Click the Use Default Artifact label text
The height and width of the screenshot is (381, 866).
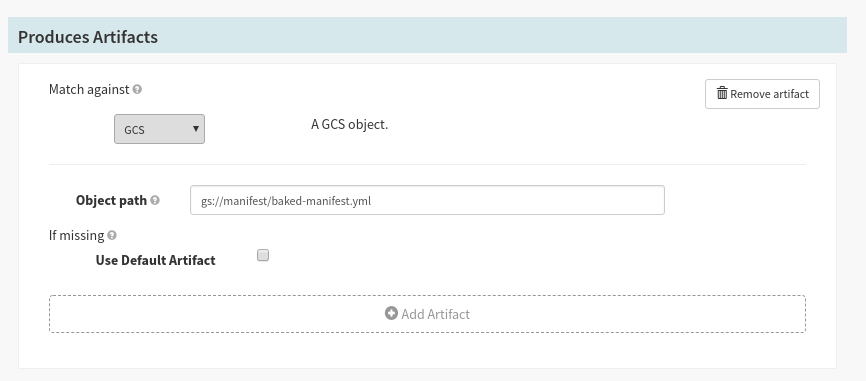(x=155, y=260)
